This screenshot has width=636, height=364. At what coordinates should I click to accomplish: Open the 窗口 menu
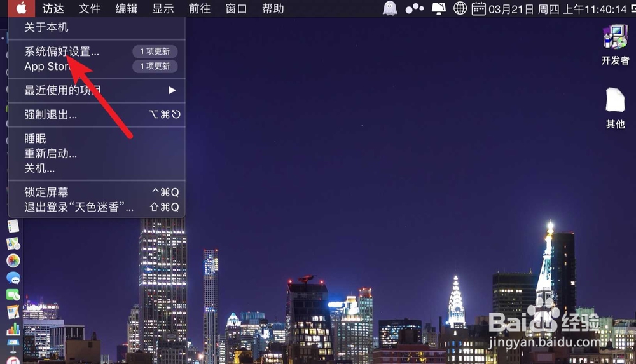236,8
